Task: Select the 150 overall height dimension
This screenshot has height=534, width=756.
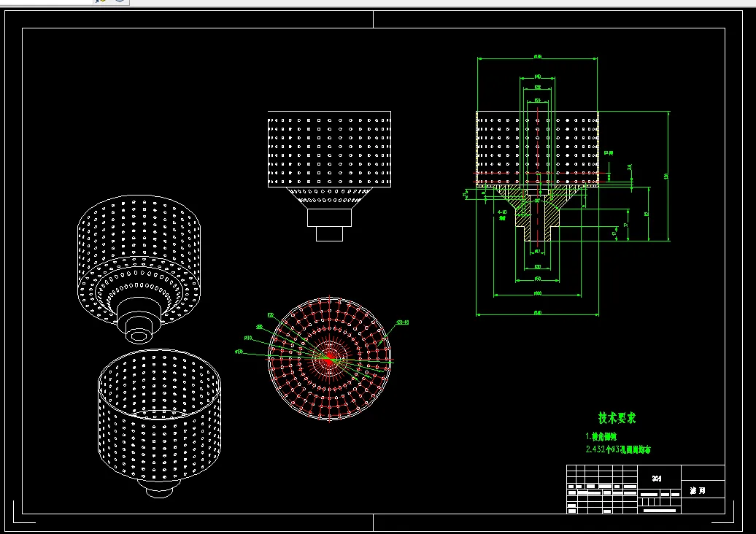Action: tap(666, 176)
